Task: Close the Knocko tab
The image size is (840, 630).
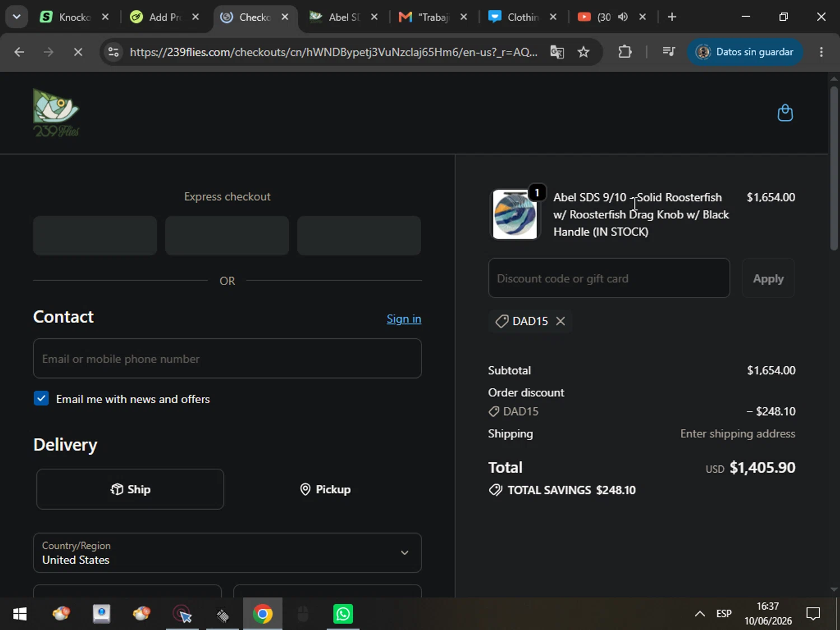Action: [x=105, y=17]
